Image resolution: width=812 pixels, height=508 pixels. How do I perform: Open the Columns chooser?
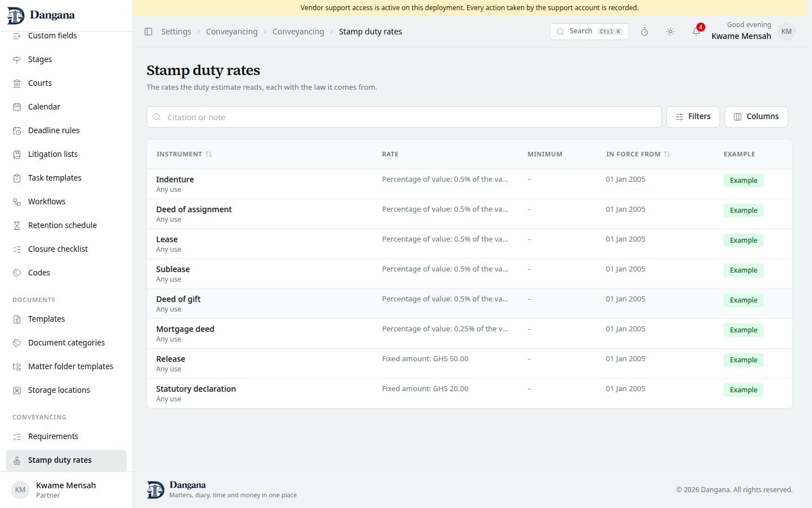coord(756,117)
